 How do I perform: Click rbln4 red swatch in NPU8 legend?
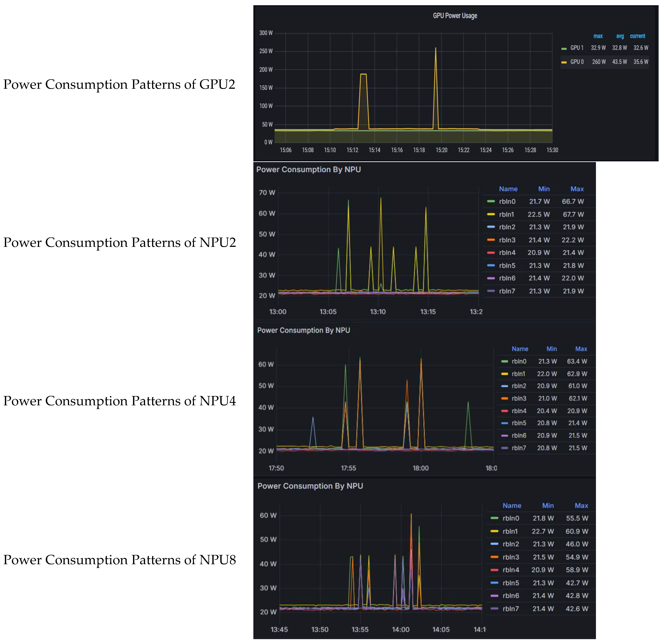[494, 570]
